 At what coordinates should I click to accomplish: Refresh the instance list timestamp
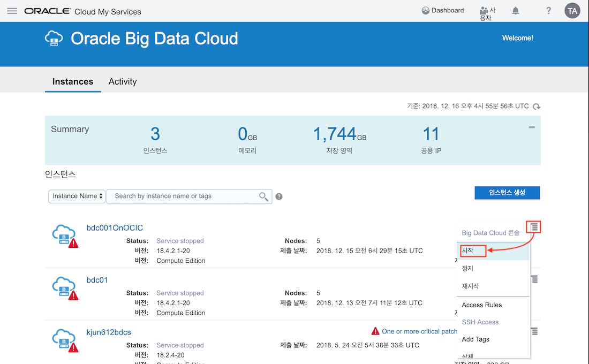coord(537,107)
